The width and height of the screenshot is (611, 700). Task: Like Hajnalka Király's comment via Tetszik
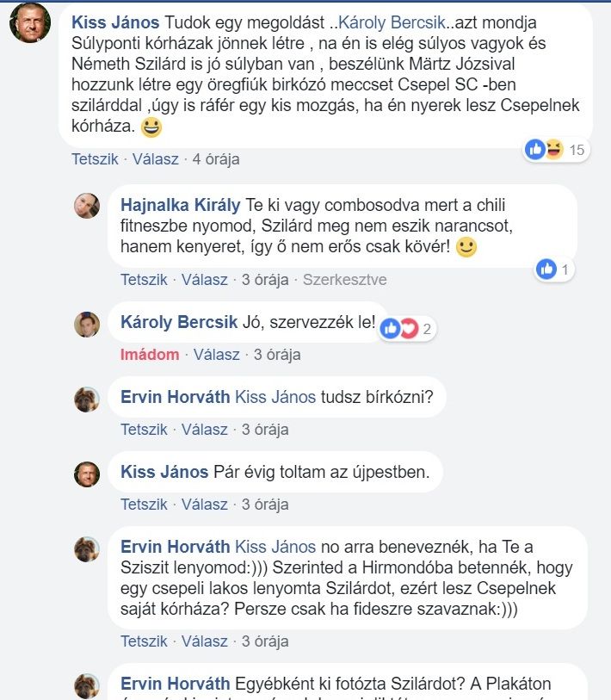[x=144, y=280]
